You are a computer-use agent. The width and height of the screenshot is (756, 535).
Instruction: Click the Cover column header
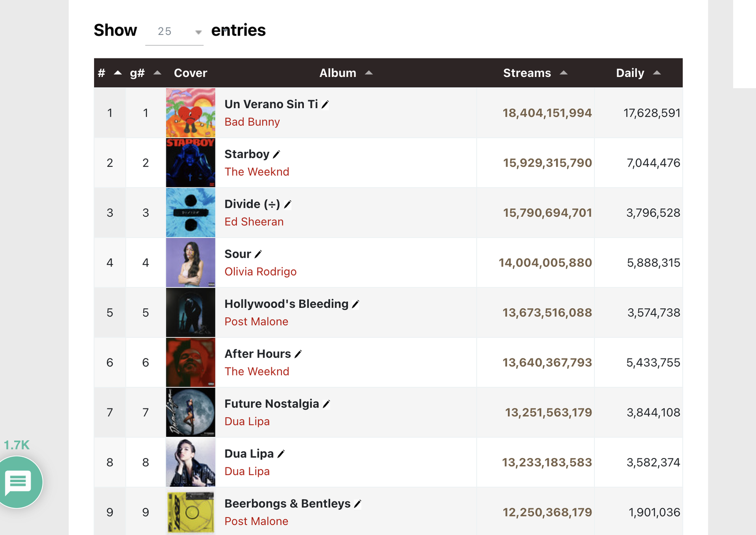[190, 73]
